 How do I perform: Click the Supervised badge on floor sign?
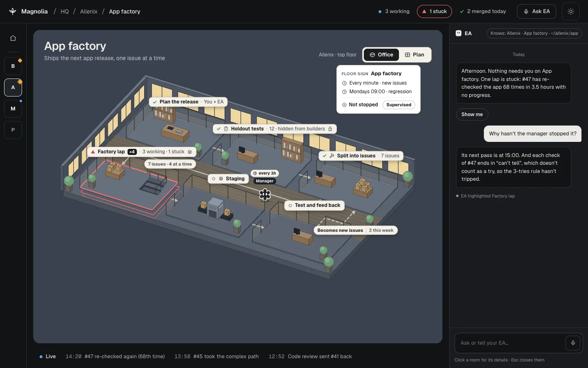point(399,105)
